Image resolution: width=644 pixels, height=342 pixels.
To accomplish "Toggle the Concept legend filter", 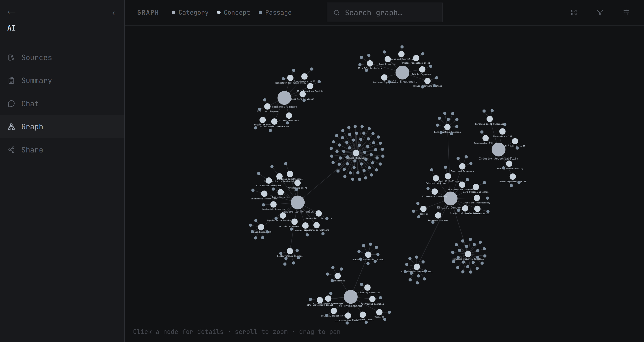I will click(x=234, y=13).
